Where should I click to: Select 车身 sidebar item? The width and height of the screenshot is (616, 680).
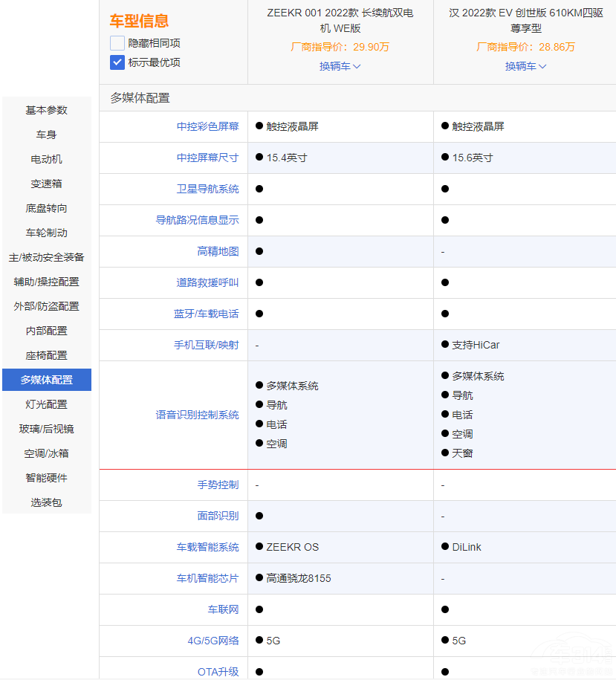[x=47, y=135]
